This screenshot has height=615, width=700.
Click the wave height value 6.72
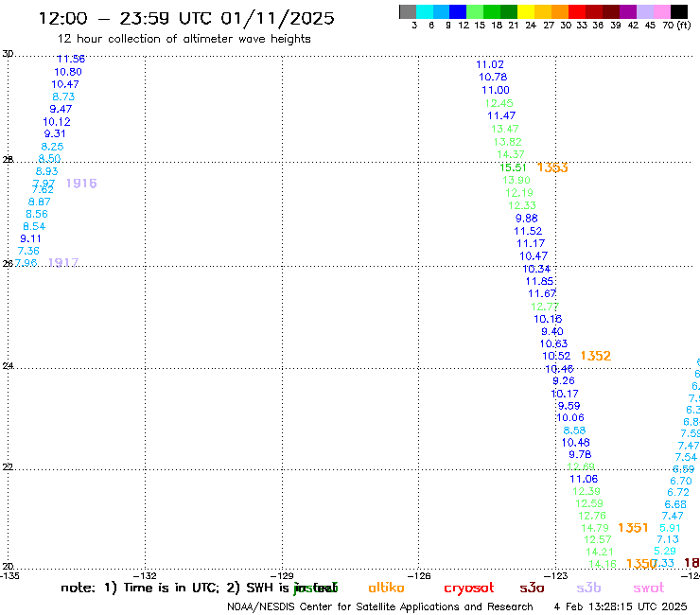(678, 492)
